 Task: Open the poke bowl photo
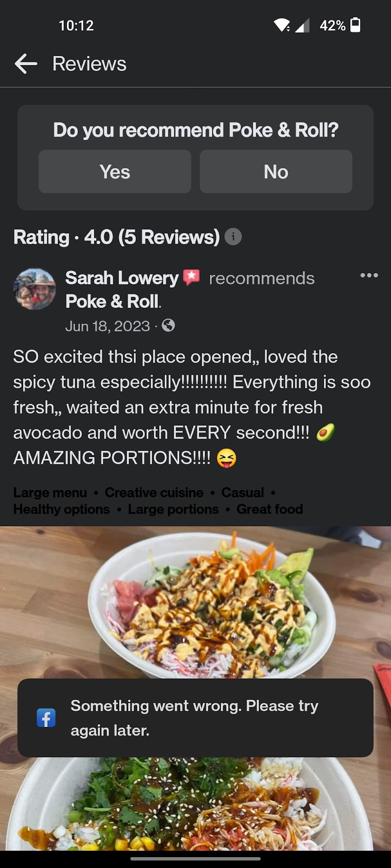(195, 601)
